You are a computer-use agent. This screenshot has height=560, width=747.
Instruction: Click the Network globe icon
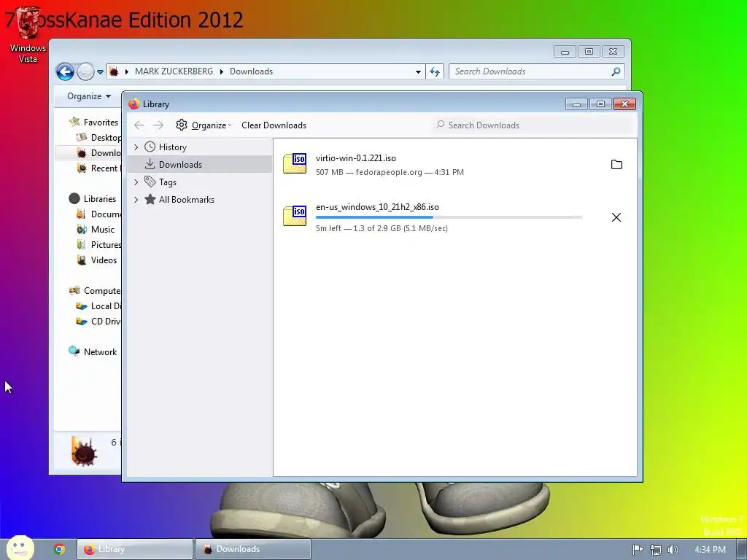[74, 351]
